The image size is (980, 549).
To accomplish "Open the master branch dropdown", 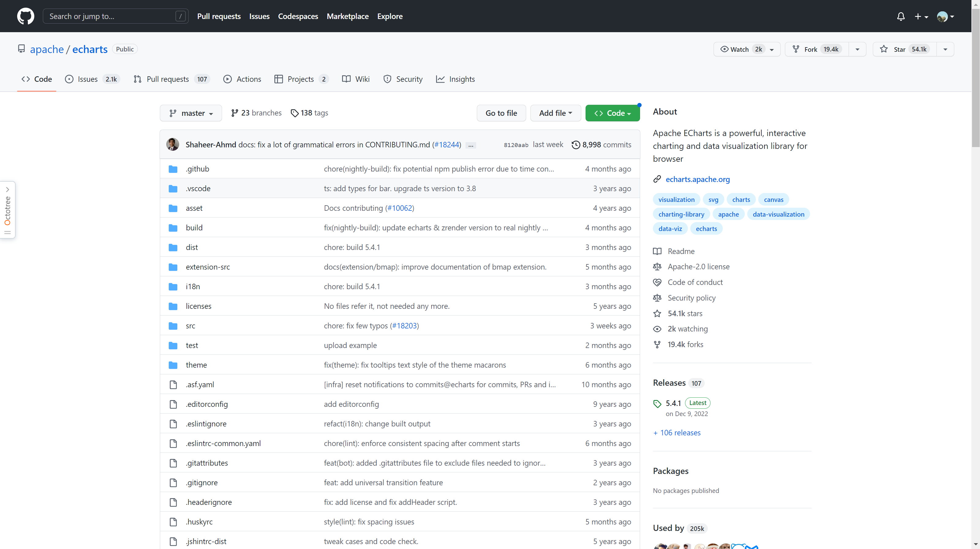I will (x=190, y=113).
